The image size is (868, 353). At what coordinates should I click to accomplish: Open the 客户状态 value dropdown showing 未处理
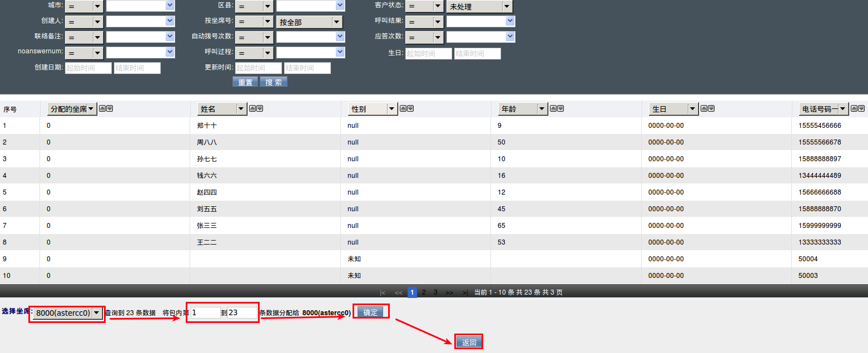pos(479,7)
